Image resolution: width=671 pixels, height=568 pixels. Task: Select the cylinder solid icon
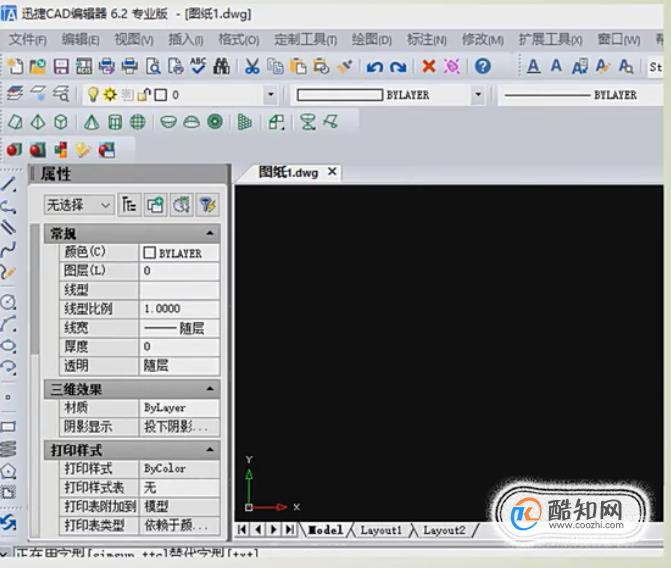point(115,122)
